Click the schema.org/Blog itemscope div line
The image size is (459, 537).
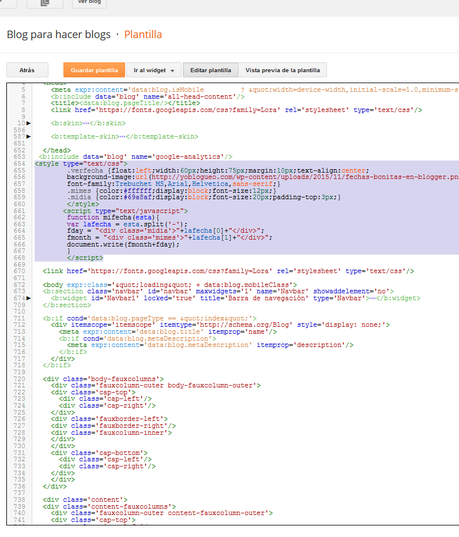[x=220, y=325]
